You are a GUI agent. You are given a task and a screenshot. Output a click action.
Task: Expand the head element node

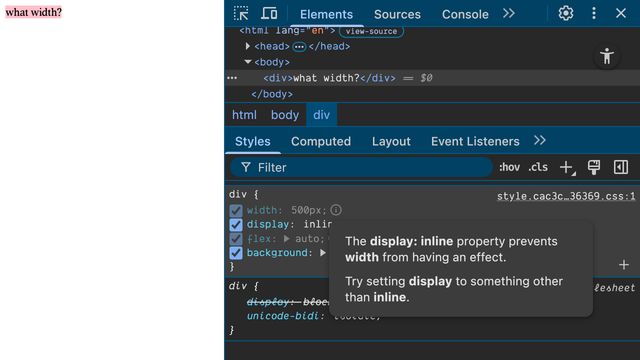click(x=247, y=46)
